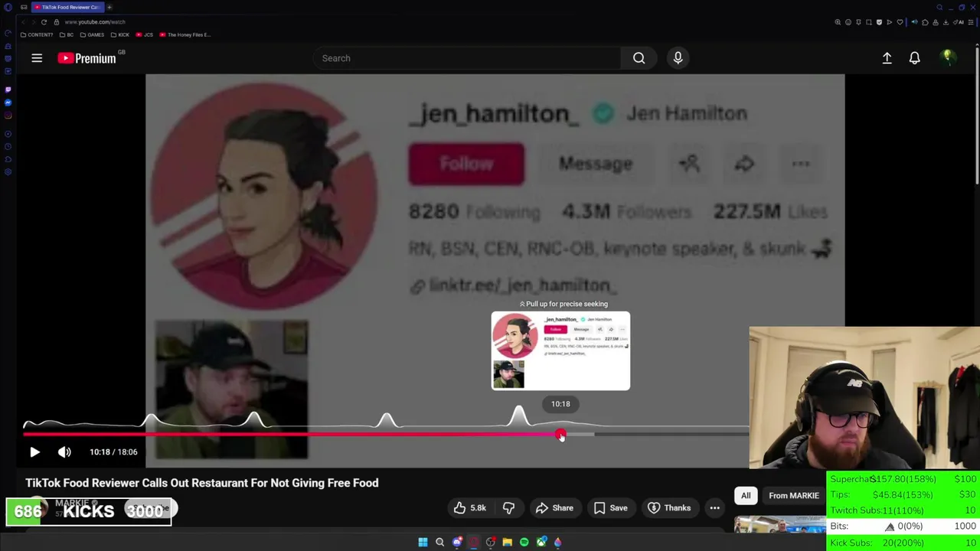Open the account avatar menu
980x551 pixels.
coord(948,57)
